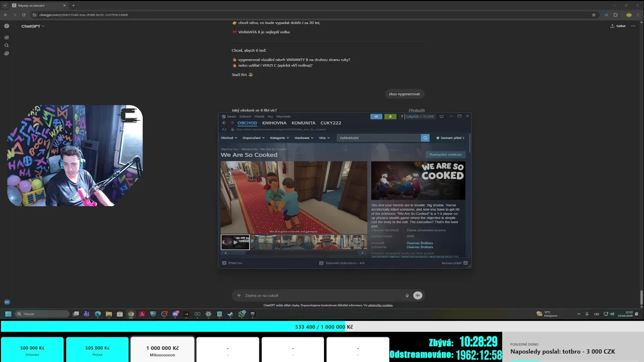Viewport: 644px width, 362px height.
Task: Click the Steam announcements megaphone button
Action: click(x=376, y=116)
